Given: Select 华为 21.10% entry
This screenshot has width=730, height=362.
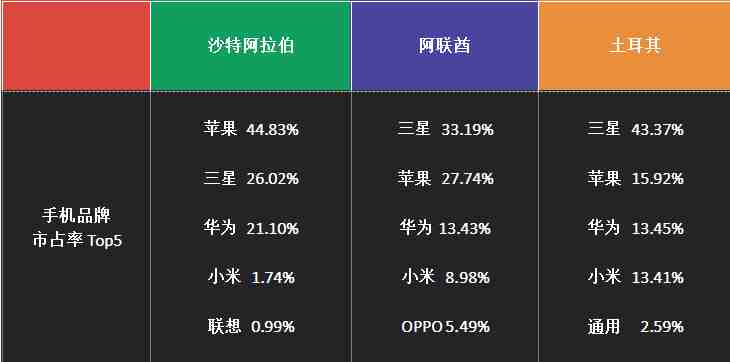Looking at the screenshot, I should [x=251, y=228].
